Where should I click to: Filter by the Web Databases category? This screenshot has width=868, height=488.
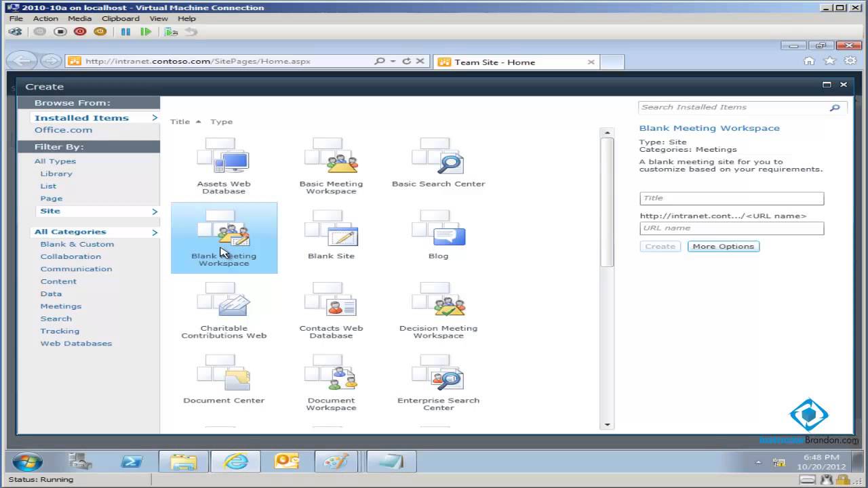tap(76, 344)
